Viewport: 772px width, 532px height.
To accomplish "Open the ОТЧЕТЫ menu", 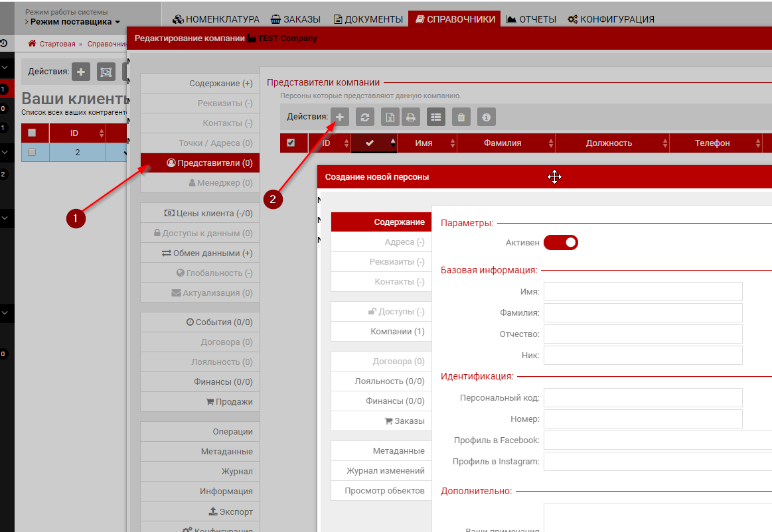I will pyautogui.click(x=530, y=19).
